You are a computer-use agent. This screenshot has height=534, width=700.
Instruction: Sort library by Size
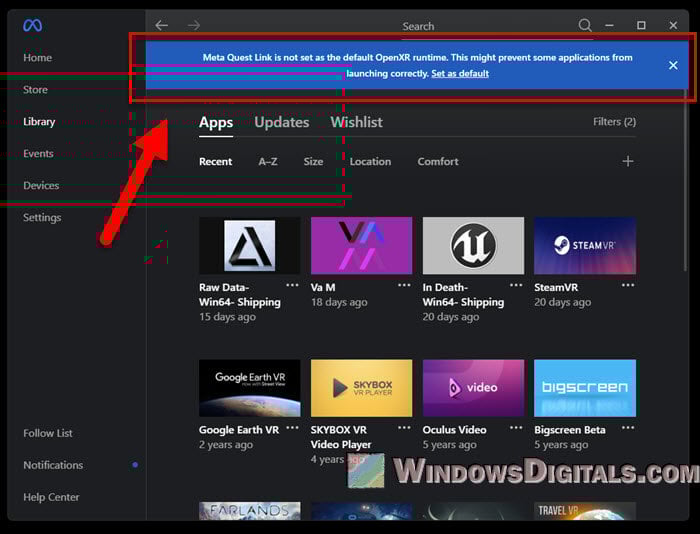(313, 162)
